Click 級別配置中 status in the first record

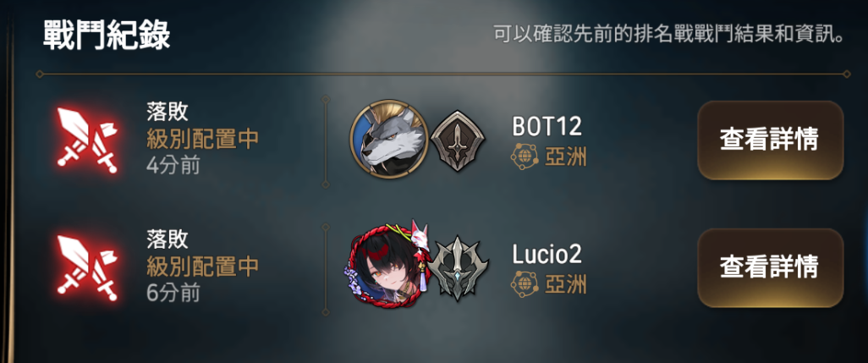click(202, 140)
